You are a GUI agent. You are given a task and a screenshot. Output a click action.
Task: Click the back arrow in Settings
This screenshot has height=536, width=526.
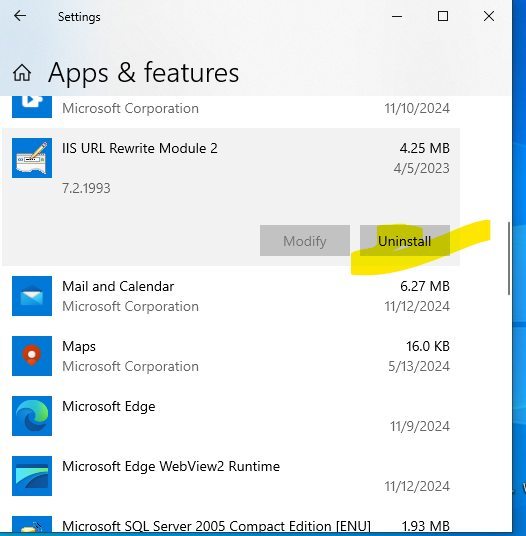[x=20, y=16]
